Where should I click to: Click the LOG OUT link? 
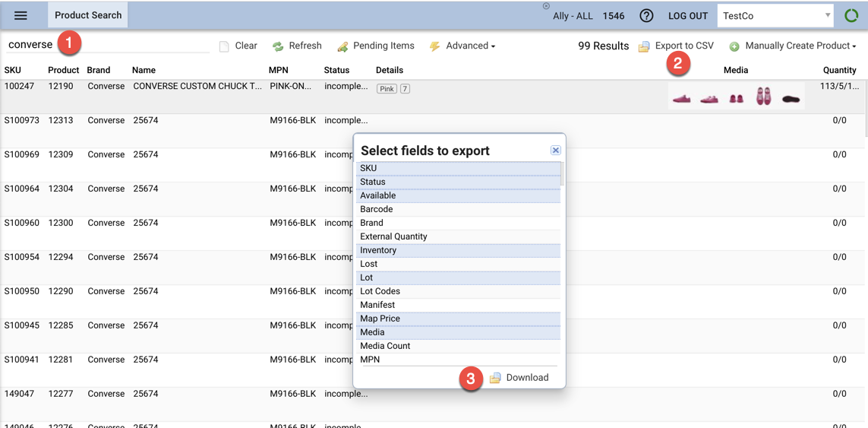(688, 16)
